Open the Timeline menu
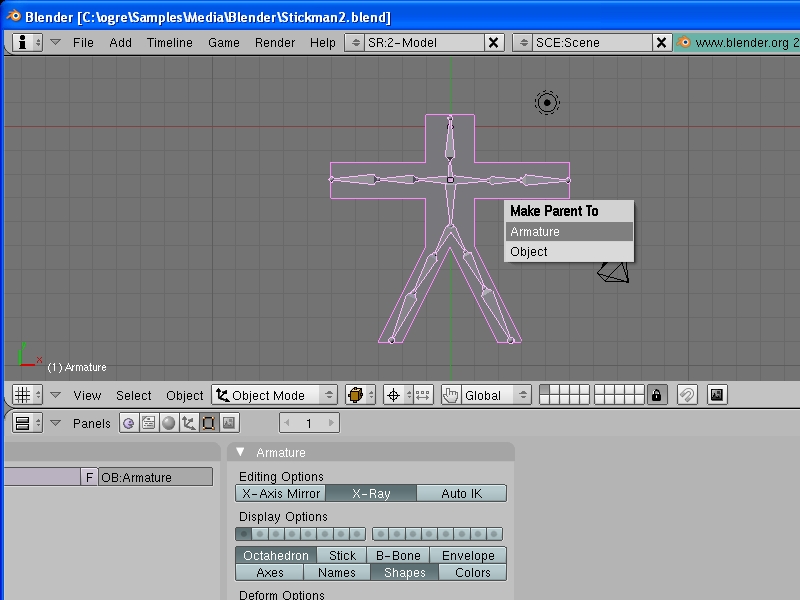This screenshot has height=600, width=800. pyautogui.click(x=169, y=42)
